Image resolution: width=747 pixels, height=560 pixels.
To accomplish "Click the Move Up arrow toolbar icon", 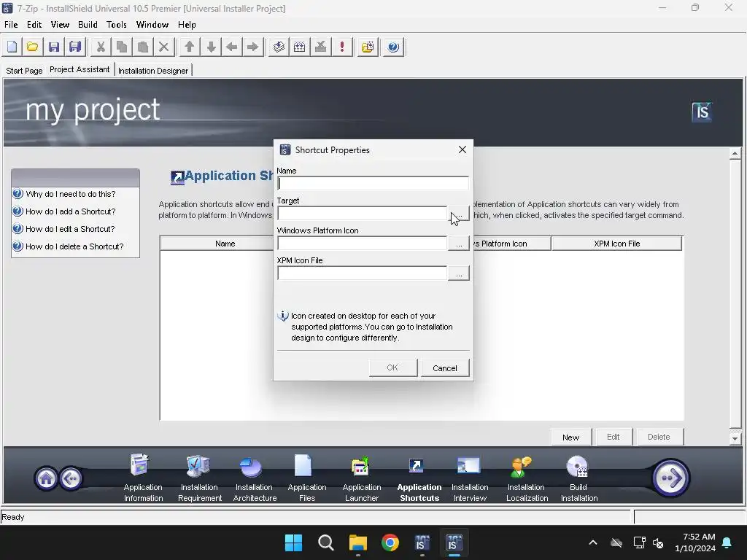I will [189, 47].
